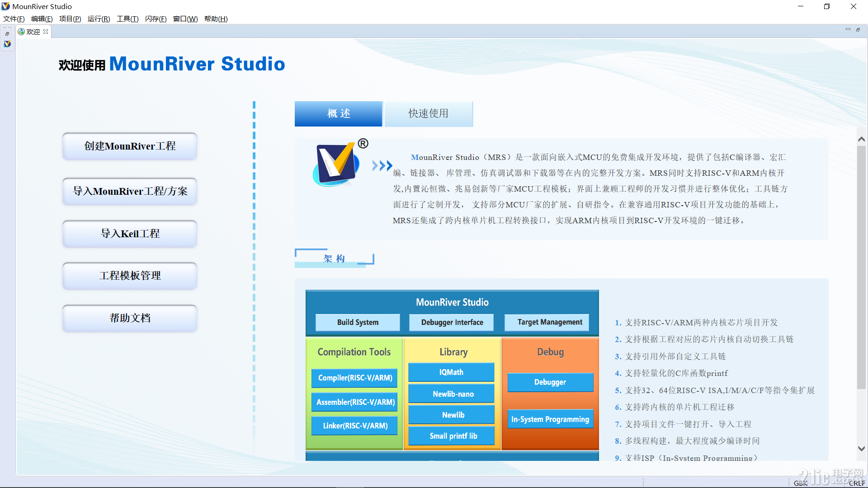Click the IQMath library box
Image resolution: width=868 pixels, height=488 pixels.
451,372
